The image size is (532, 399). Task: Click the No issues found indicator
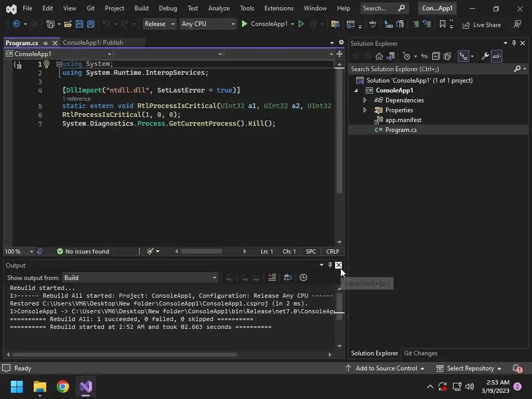(83, 251)
